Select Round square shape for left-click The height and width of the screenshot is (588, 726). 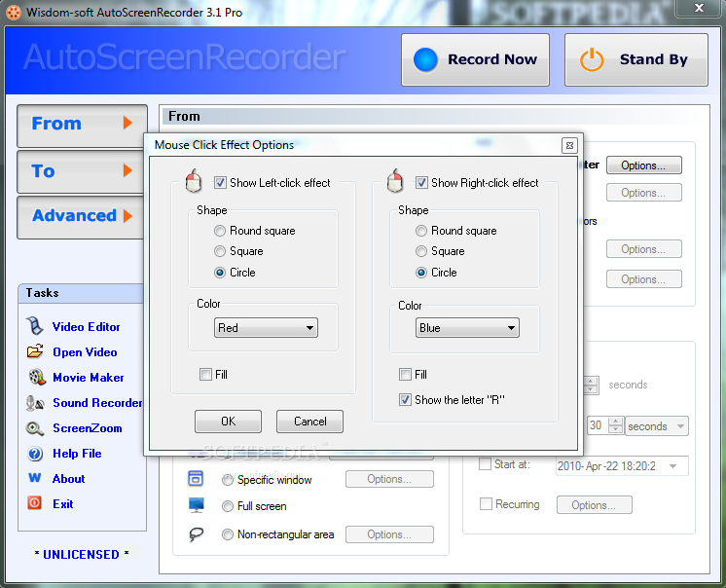point(220,231)
